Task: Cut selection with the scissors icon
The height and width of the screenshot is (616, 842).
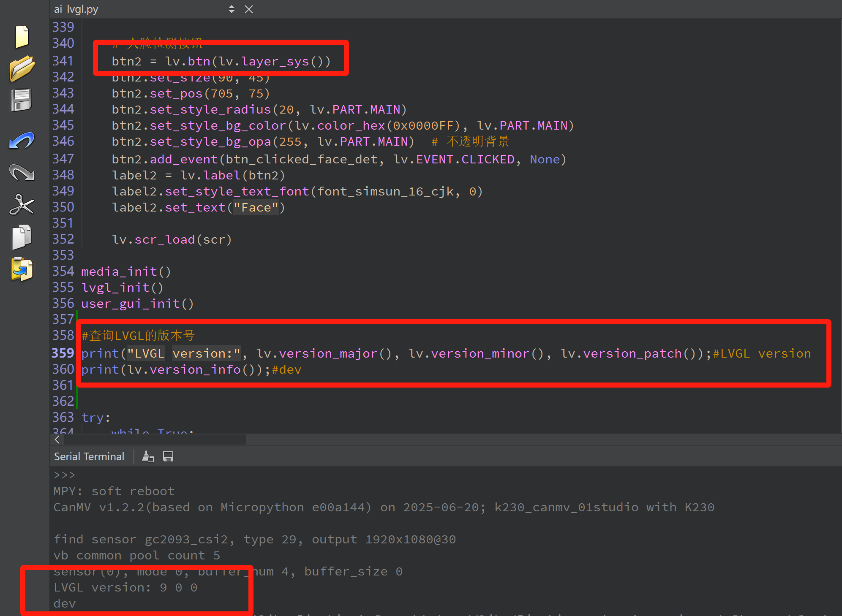Action: click(22, 205)
